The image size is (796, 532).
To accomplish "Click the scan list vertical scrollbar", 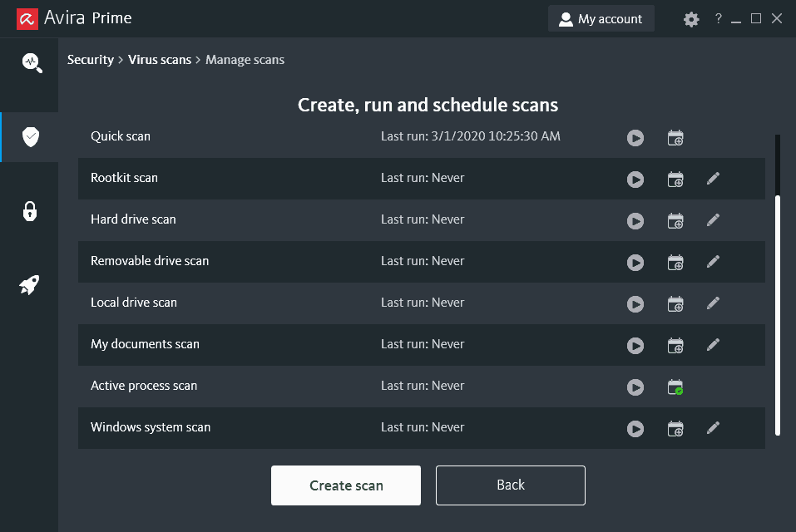I will (777, 315).
